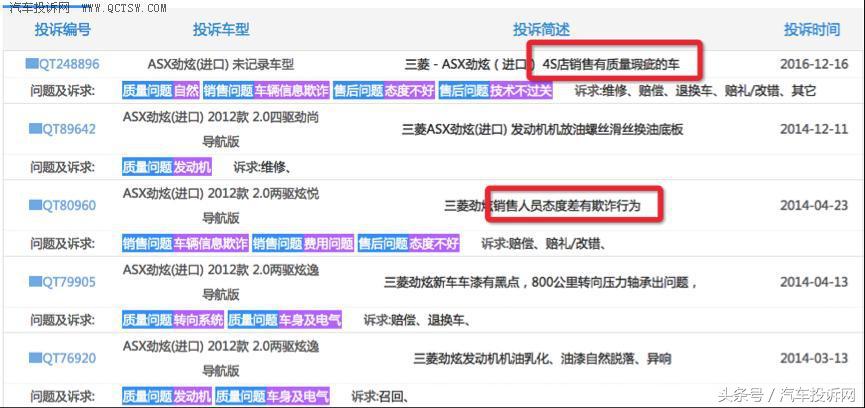This screenshot has height=408, width=865.
Task: Click '诉求:维修、赔偿、退换车、赔礼/改错、其它'
Action: 695,90
